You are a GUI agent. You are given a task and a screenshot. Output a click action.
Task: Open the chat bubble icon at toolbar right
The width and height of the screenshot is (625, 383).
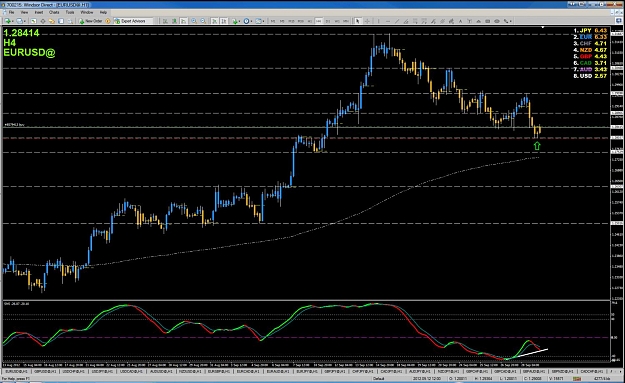(619, 21)
